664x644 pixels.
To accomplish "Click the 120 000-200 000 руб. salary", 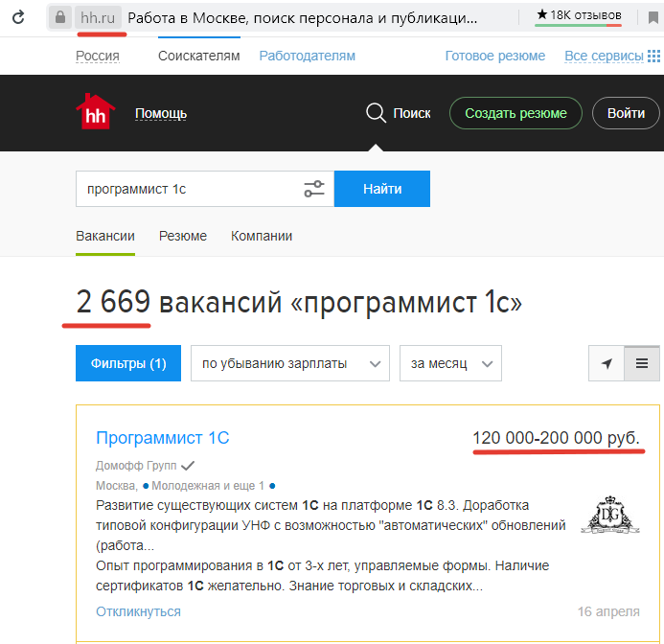I will [556, 438].
